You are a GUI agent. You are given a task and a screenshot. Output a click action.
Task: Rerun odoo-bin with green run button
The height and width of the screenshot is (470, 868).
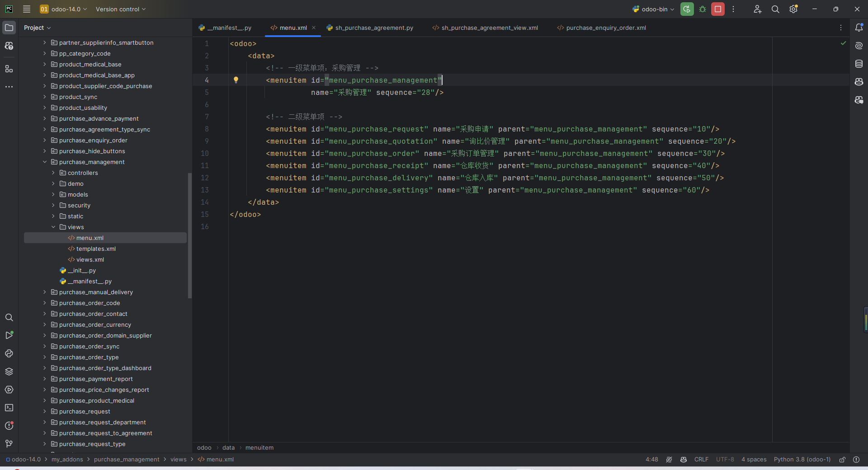coord(687,9)
